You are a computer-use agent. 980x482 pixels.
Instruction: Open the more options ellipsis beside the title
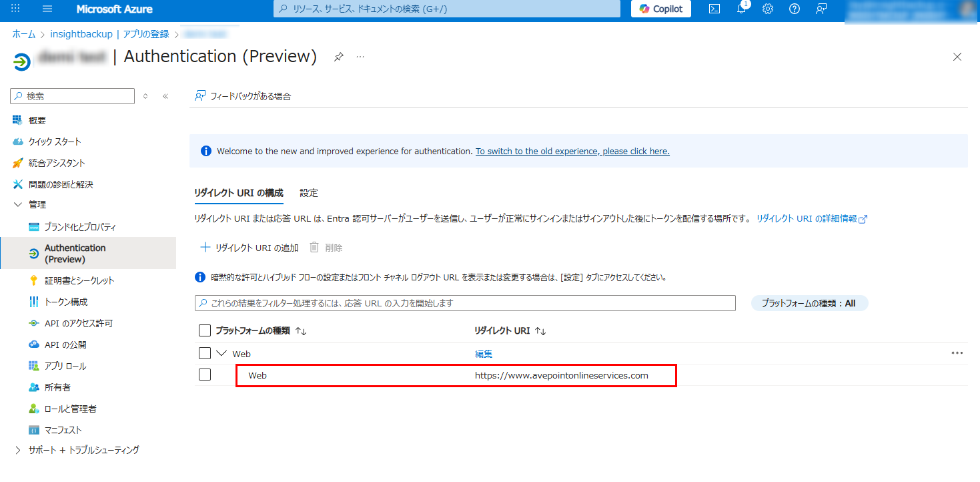pos(360,57)
